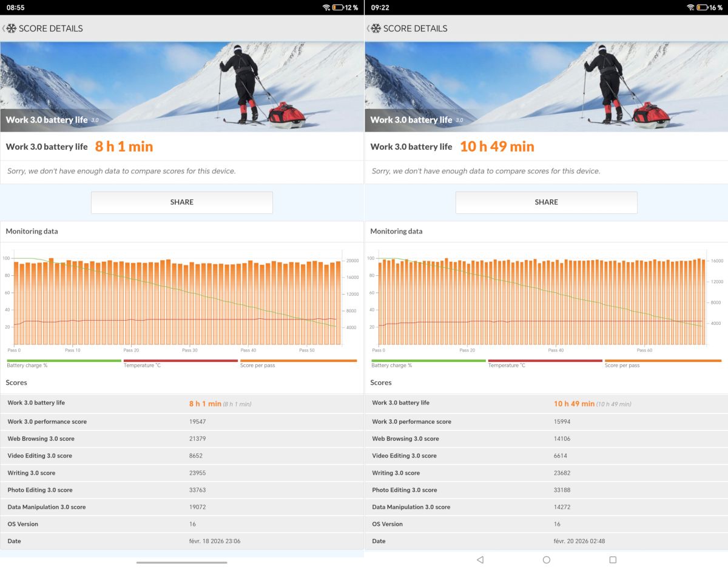Tap the battery icon showing 12 %

(338, 7)
